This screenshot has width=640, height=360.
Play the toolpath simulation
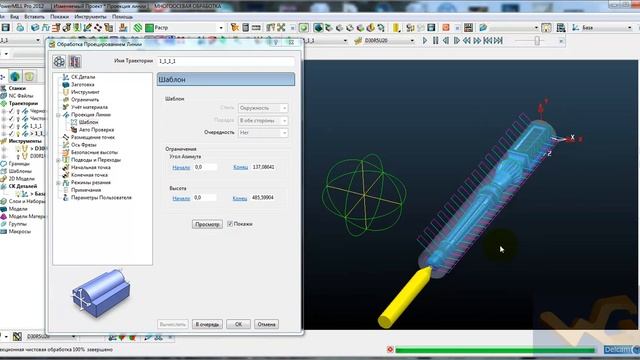click(x=425, y=40)
